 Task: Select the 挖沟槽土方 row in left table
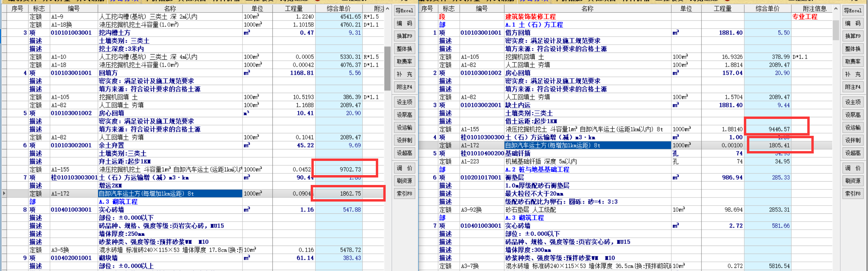click(x=193, y=33)
